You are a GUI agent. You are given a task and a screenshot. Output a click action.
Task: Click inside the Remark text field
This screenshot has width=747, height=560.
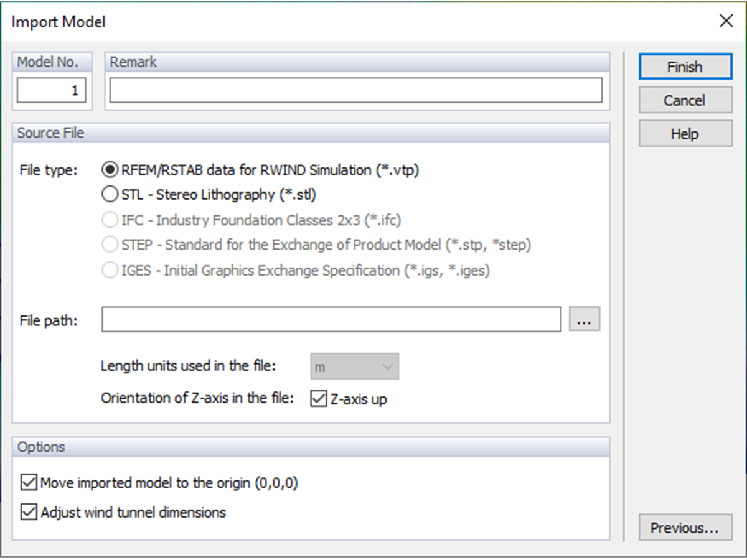[x=355, y=90]
